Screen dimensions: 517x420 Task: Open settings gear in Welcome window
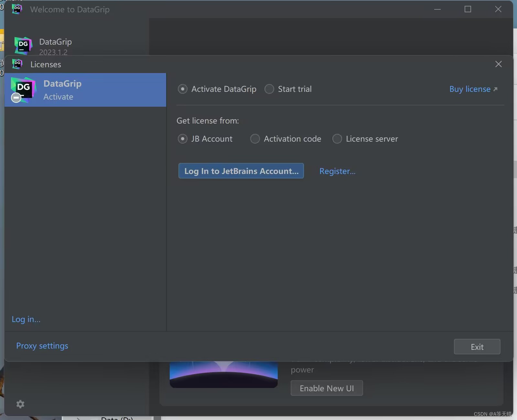[x=20, y=404]
